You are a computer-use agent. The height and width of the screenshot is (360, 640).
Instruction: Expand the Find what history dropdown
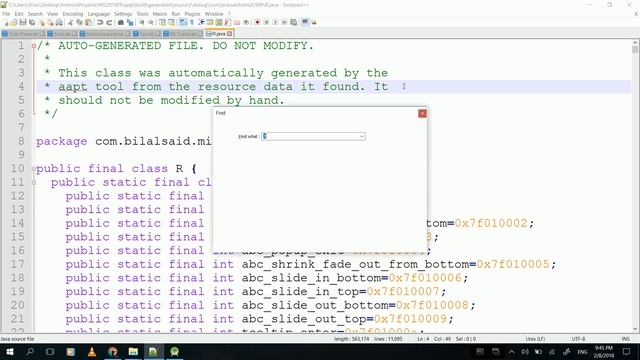click(x=362, y=136)
